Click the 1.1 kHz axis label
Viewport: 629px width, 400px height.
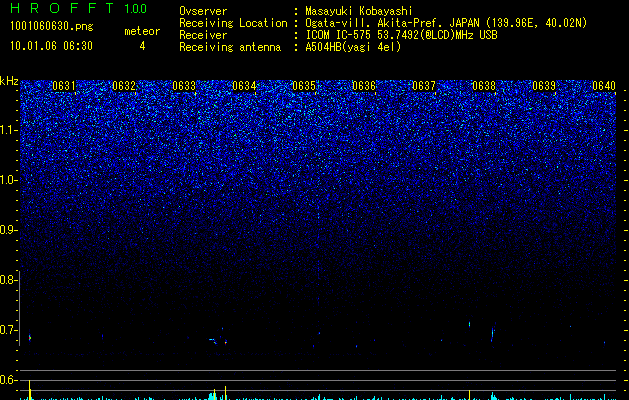tap(8, 130)
